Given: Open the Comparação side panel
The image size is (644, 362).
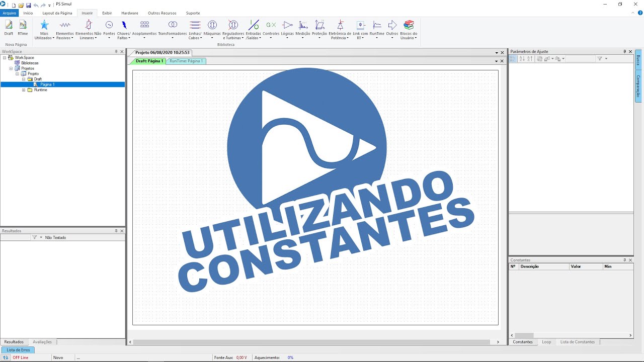Looking at the screenshot, I should coord(638,86).
